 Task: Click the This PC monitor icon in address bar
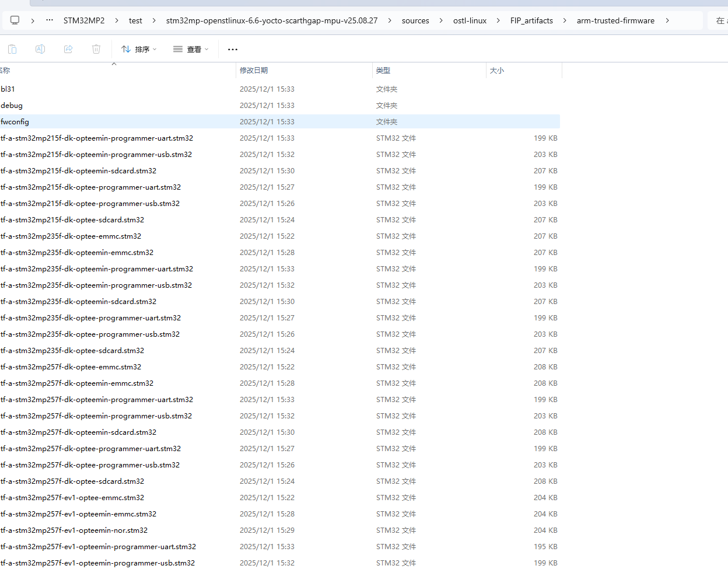coord(15,20)
